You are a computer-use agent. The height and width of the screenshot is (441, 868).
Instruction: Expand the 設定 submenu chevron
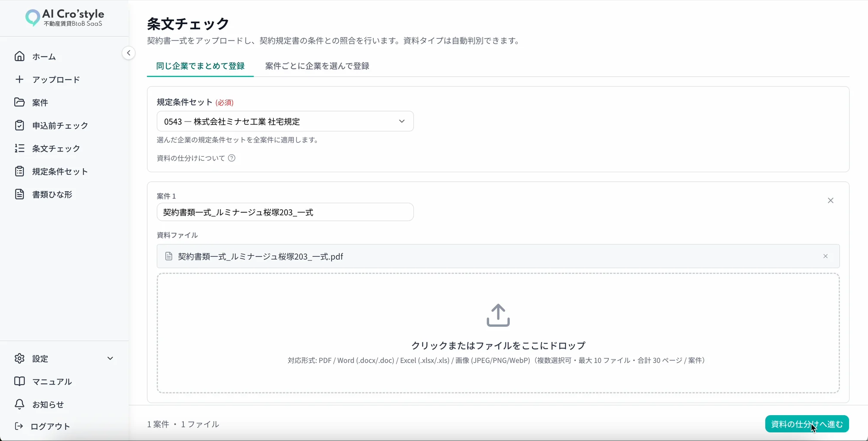point(110,358)
